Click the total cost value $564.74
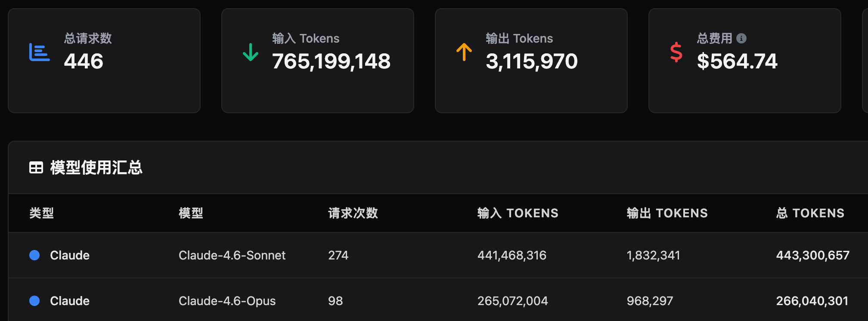The height and width of the screenshot is (321, 868). pos(737,61)
